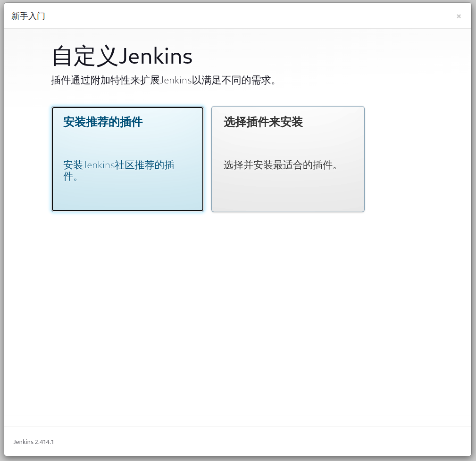Click the 新手入门 dialog title

coord(28,16)
